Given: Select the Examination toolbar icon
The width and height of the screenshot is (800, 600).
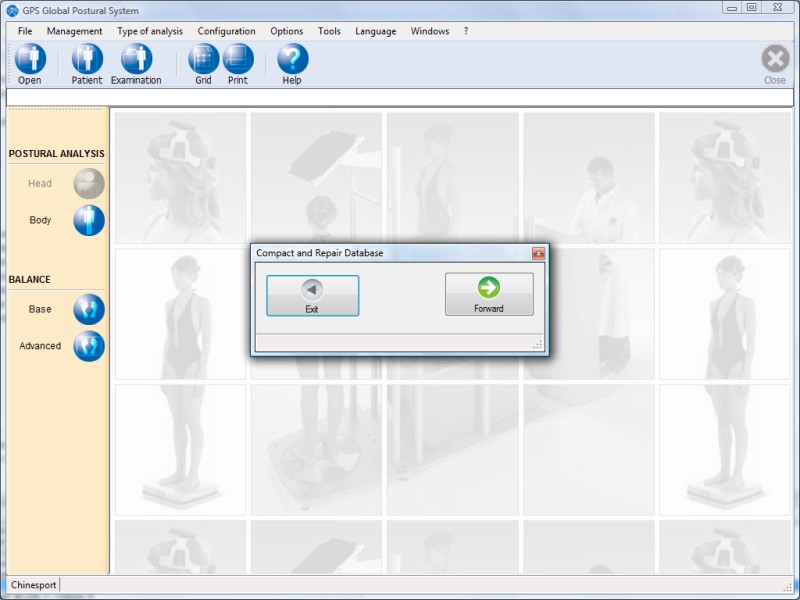Looking at the screenshot, I should (136, 59).
